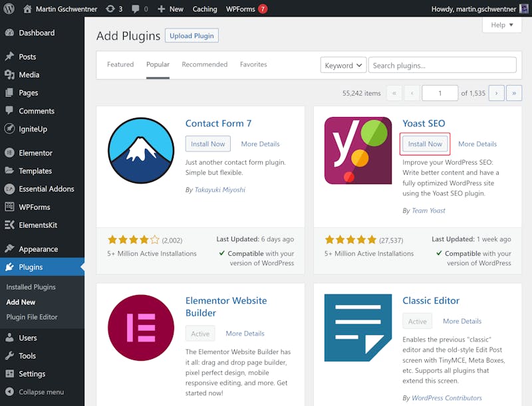532x406 pixels.
Task: Click the ElementsKit icon in sidebar
Action: tap(9, 225)
